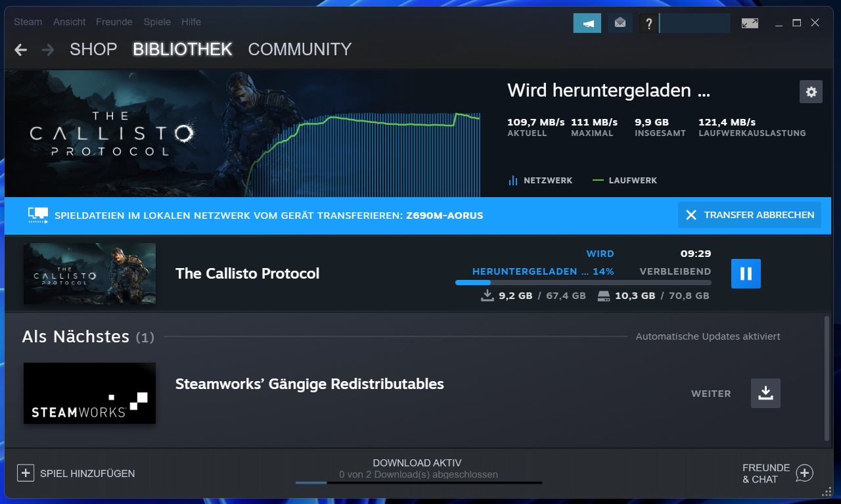Click the disk drive icon beside 10,3 GB
The height and width of the screenshot is (504, 841).
point(604,296)
